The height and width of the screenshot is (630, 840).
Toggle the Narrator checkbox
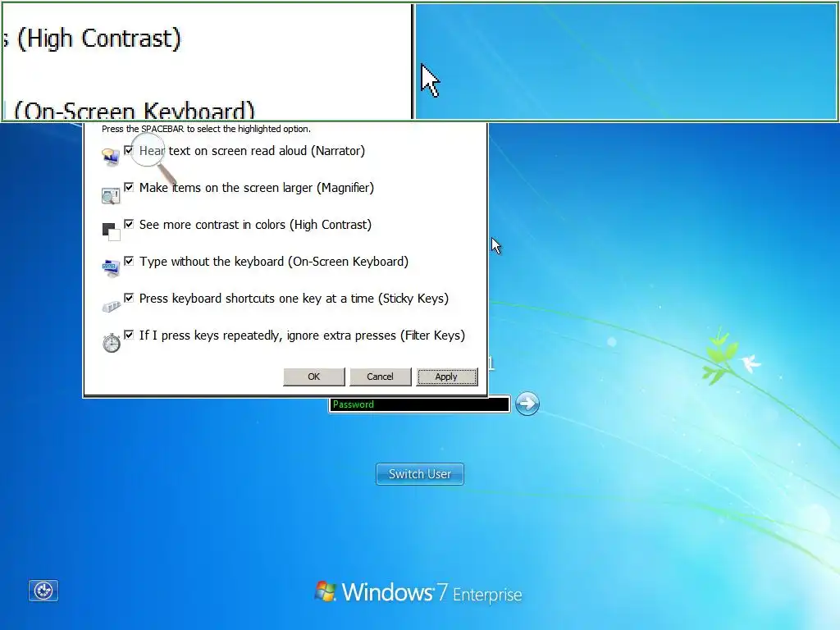tap(129, 150)
